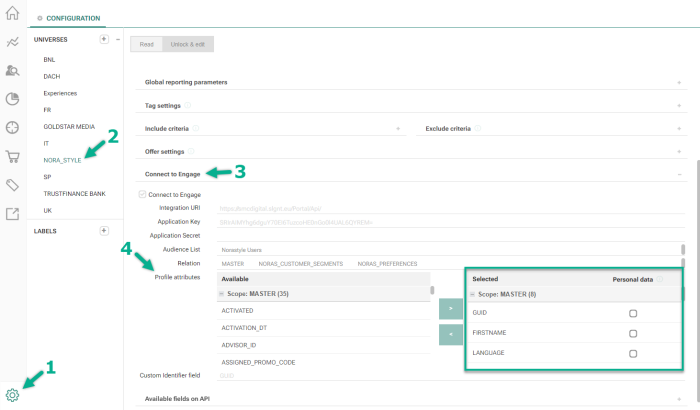
Task: Click the pie chart icon in sidebar
Action: (13, 99)
